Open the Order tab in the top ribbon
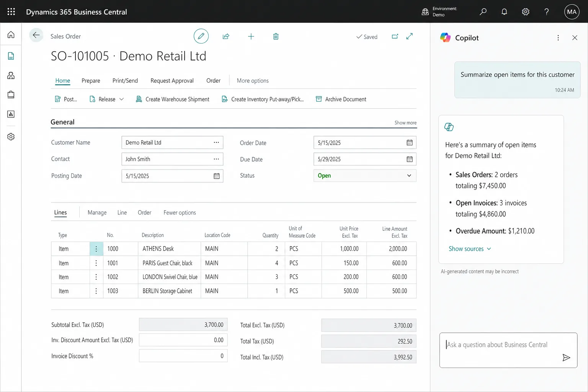 pyautogui.click(x=213, y=80)
